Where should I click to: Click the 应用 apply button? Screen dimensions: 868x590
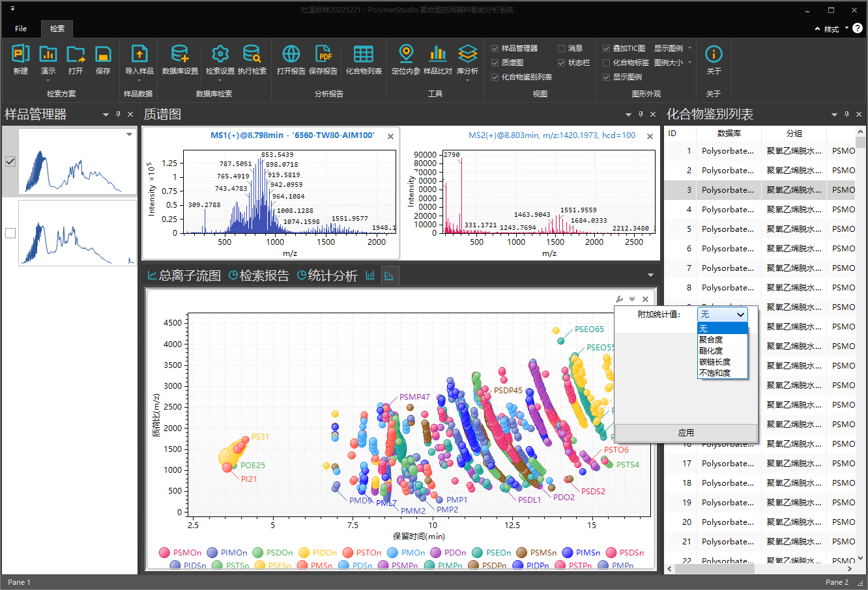tap(686, 432)
